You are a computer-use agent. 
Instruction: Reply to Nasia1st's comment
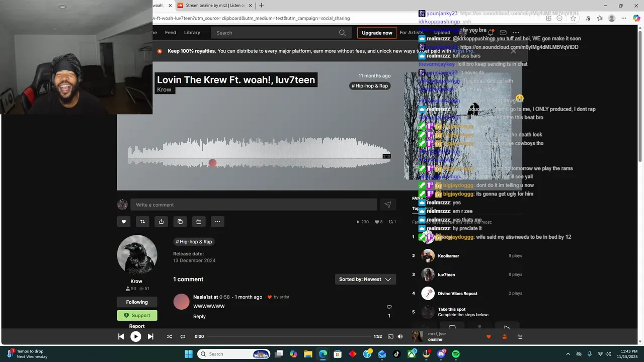199,317
